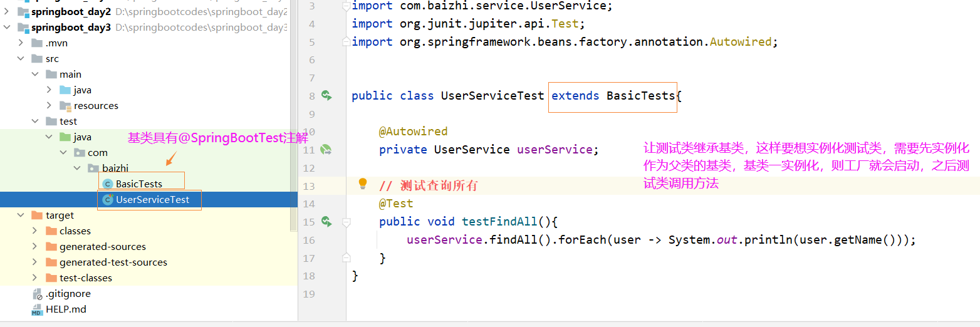Screen dimensions: 980x327
Task: Collapse the test folder
Action: point(35,121)
